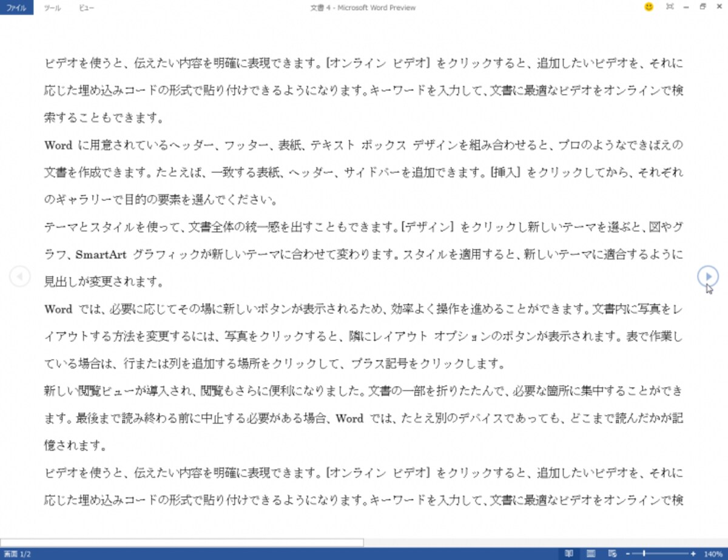Click the line 憶されます。
This screenshot has height=560, width=728.
coord(76,446)
